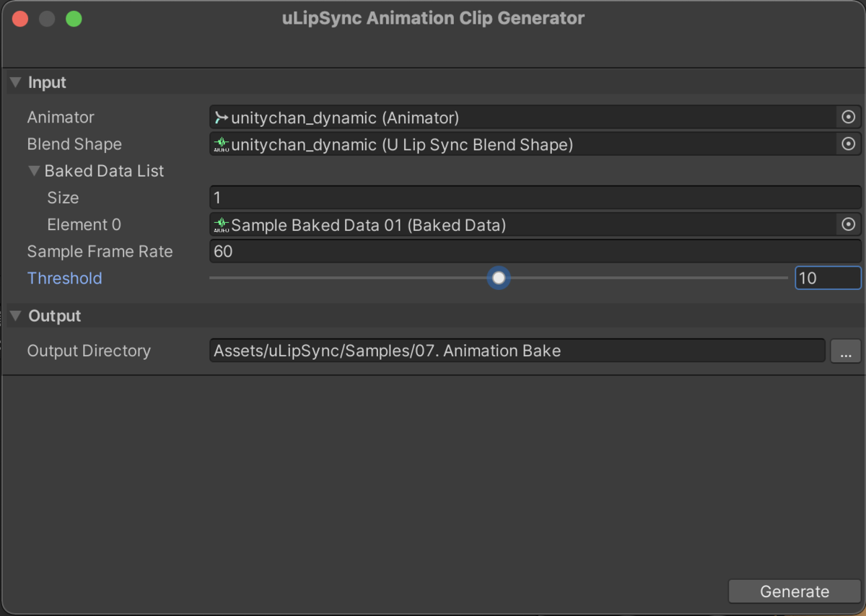Click the Output Directory path field

(x=517, y=351)
